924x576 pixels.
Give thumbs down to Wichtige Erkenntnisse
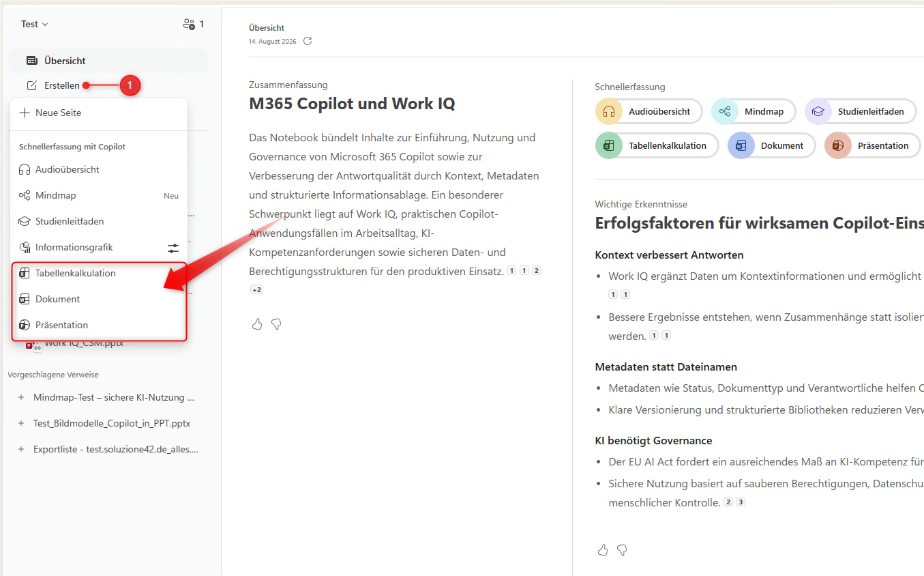622,549
